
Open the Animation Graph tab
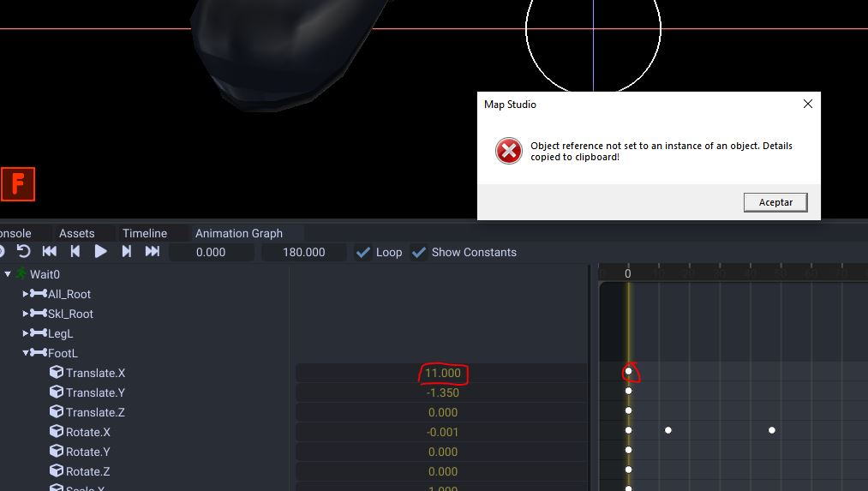tap(238, 233)
